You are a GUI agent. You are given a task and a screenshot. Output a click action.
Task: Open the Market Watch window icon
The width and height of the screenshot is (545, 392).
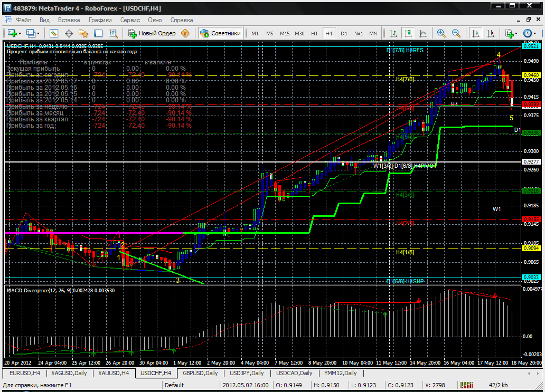tap(53, 33)
